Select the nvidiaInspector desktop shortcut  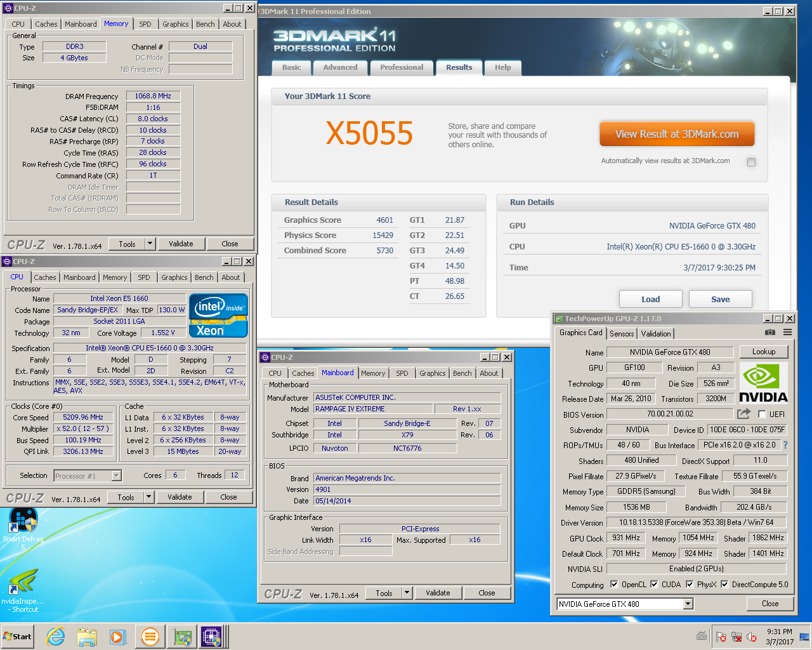pos(23,590)
